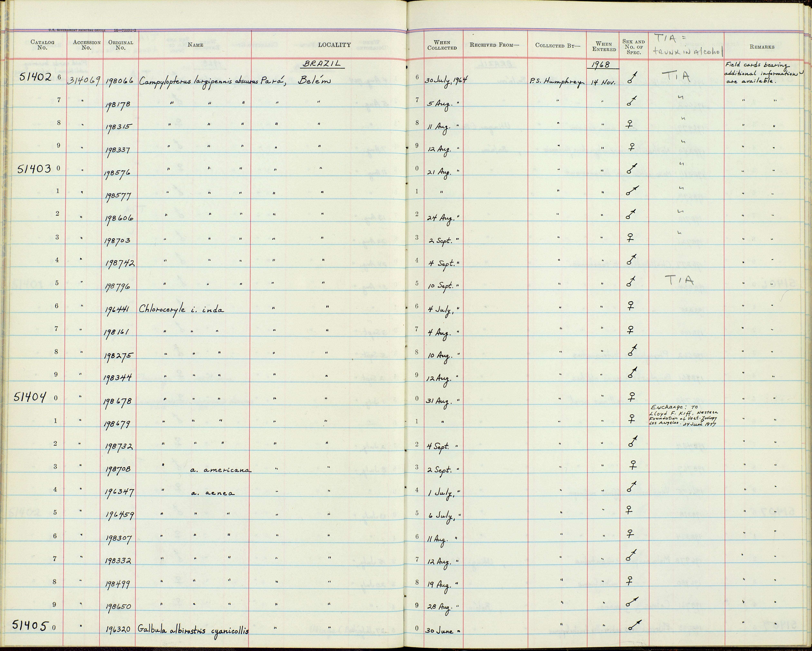The height and width of the screenshot is (651, 812).
Task: Click the 'Accession No.' column header
Action: pos(87,45)
